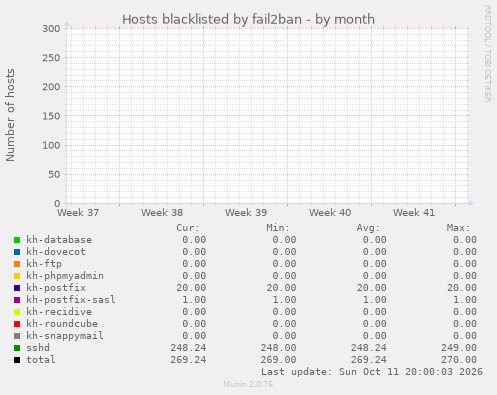
Task: Click the kh-snappymail gray swatch
Action: point(17,336)
